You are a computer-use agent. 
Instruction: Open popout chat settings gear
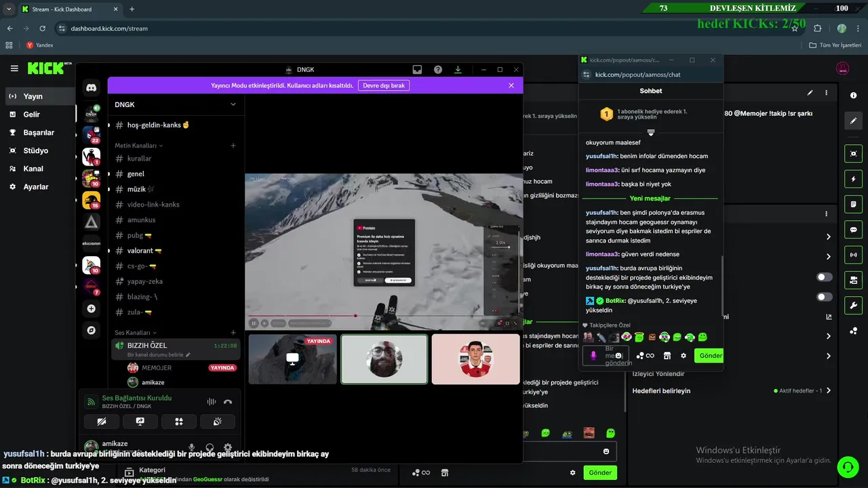click(x=684, y=356)
